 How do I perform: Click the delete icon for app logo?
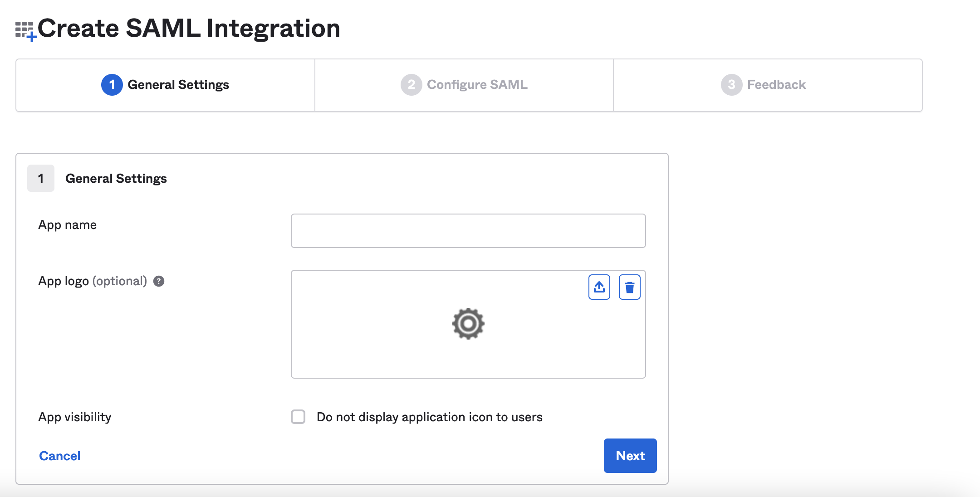[x=629, y=288]
